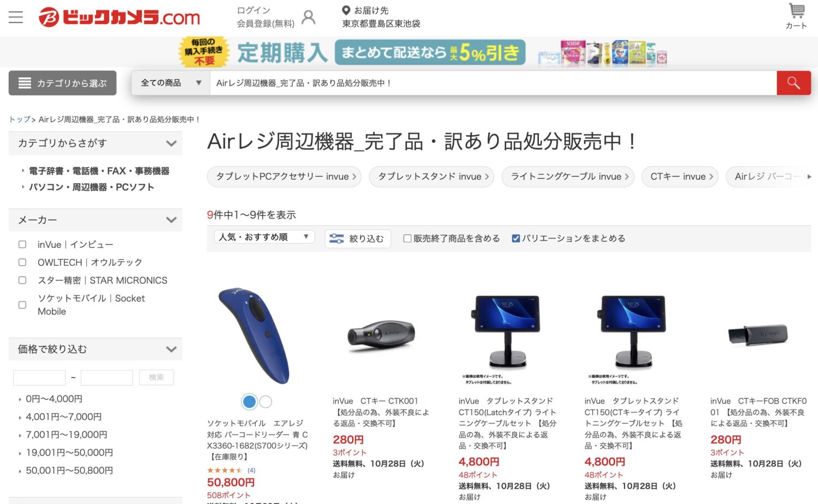Click the delivery location pin icon
The width and height of the screenshot is (818, 504).
[346, 10]
